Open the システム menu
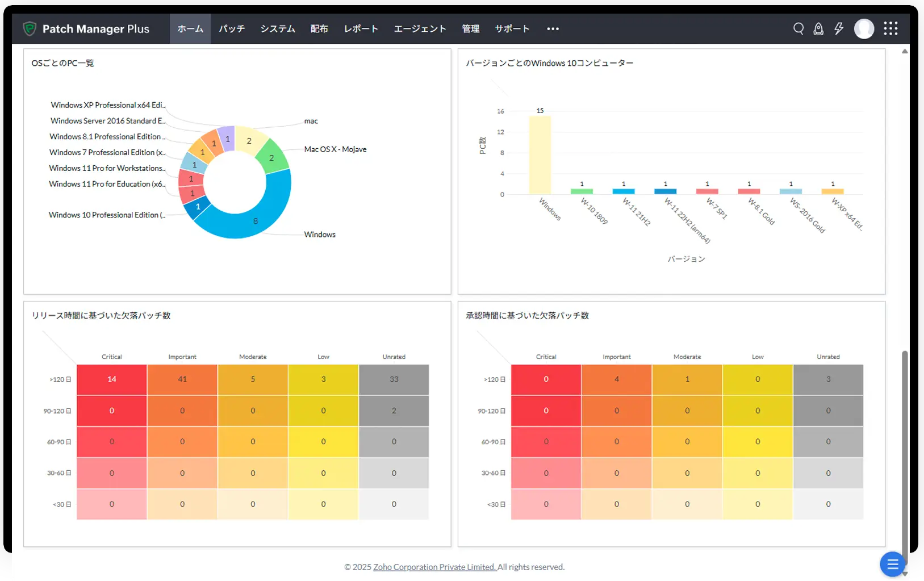The width and height of the screenshot is (924, 581). (278, 29)
